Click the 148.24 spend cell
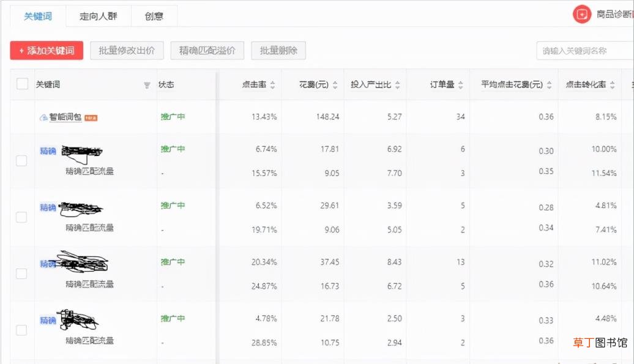The image size is (634, 364). coord(327,117)
